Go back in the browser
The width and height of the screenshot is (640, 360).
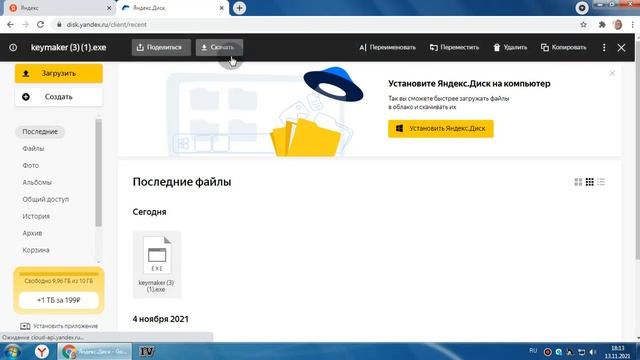pyautogui.click(x=10, y=24)
